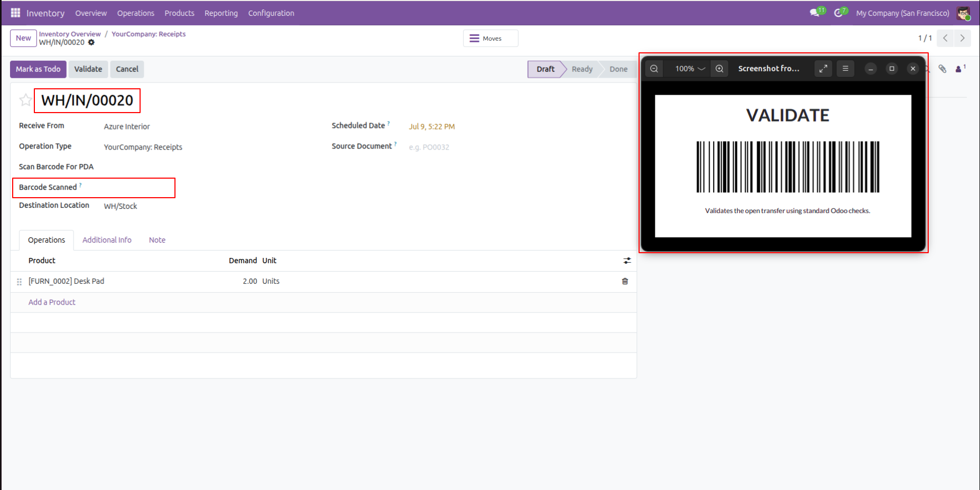The width and height of the screenshot is (980, 490).
Task: Open the 100% zoom level dropdown
Action: pyautogui.click(x=690, y=69)
